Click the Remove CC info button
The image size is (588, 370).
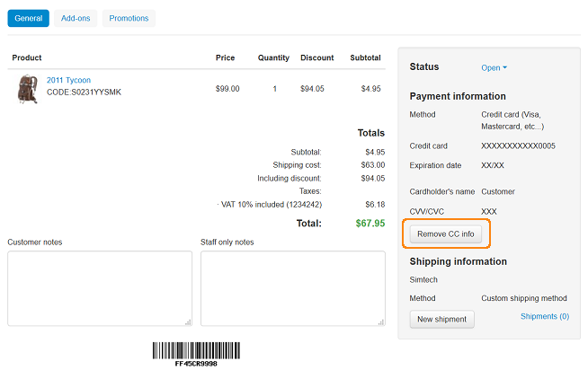click(446, 234)
